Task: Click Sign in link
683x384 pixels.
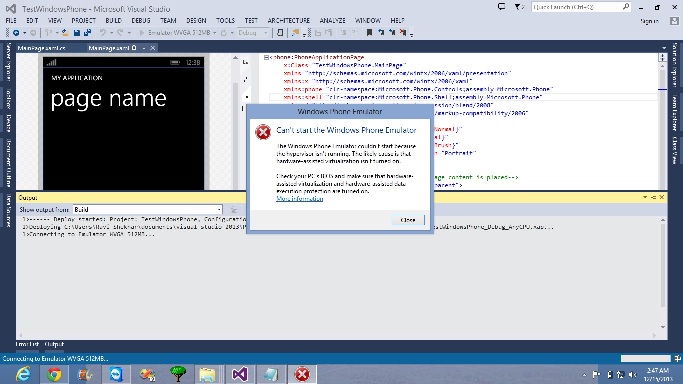Action: [649, 21]
